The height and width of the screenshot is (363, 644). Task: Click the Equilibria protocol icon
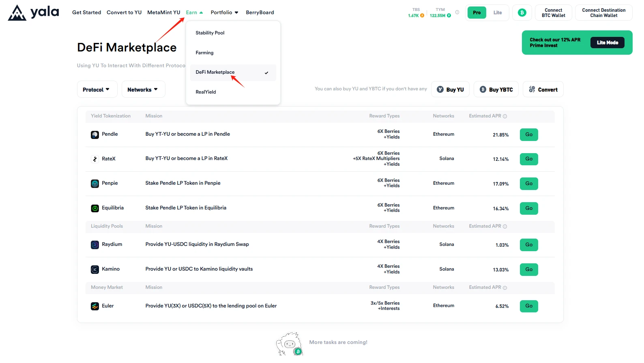click(x=95, y=208)
